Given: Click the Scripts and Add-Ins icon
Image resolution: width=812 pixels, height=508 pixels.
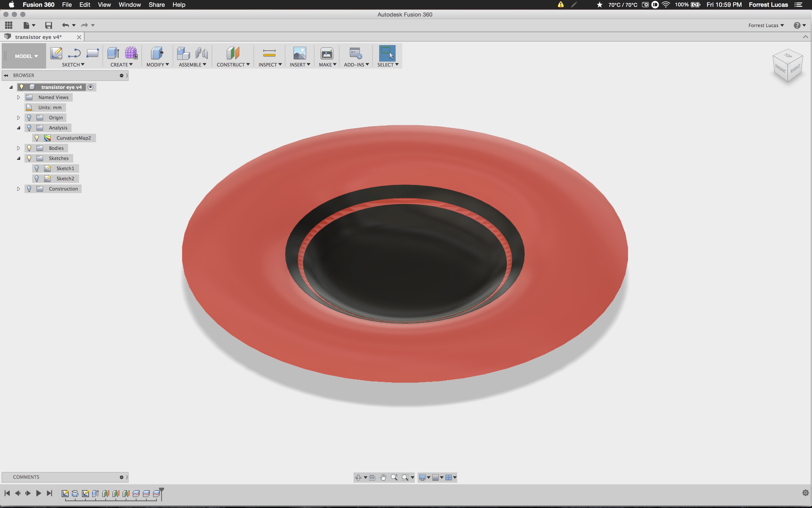Looking at the screenshot, I should coord(356,53).
